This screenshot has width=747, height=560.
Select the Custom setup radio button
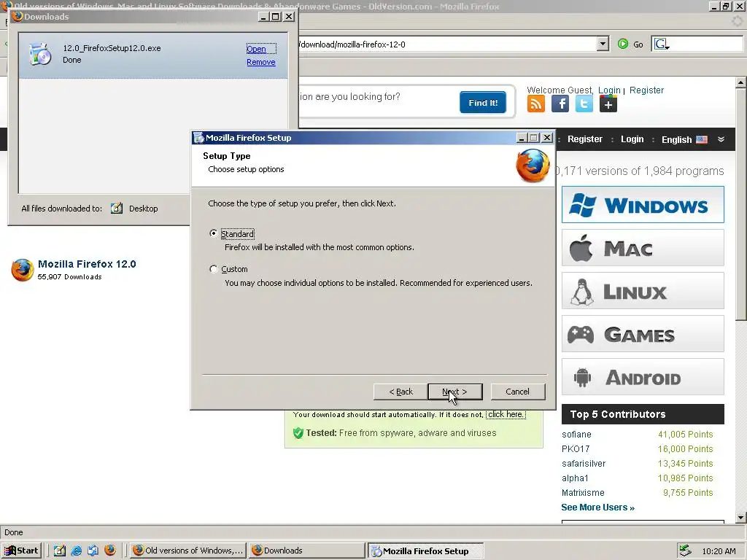(214, 269)
